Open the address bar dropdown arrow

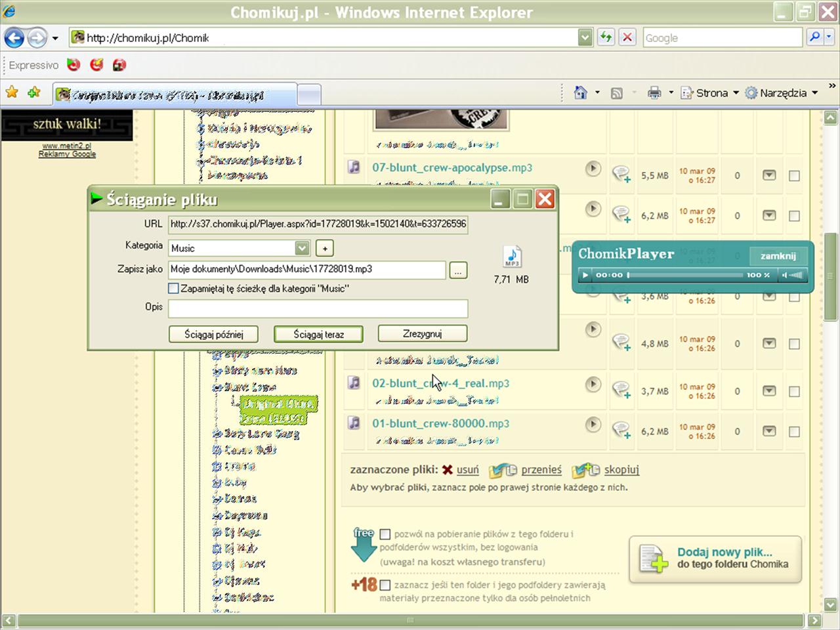(585, 37)
